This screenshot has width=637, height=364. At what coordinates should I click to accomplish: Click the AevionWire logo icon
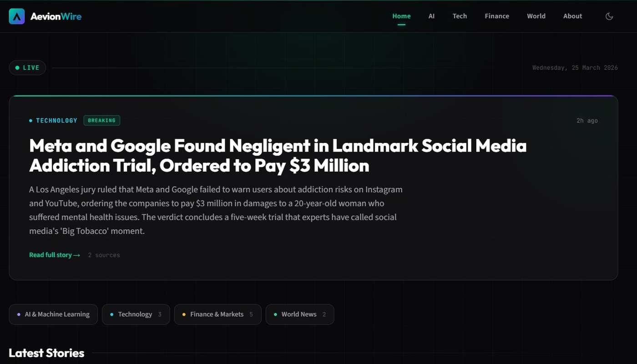pyautogui.click(x=17, y=16)
